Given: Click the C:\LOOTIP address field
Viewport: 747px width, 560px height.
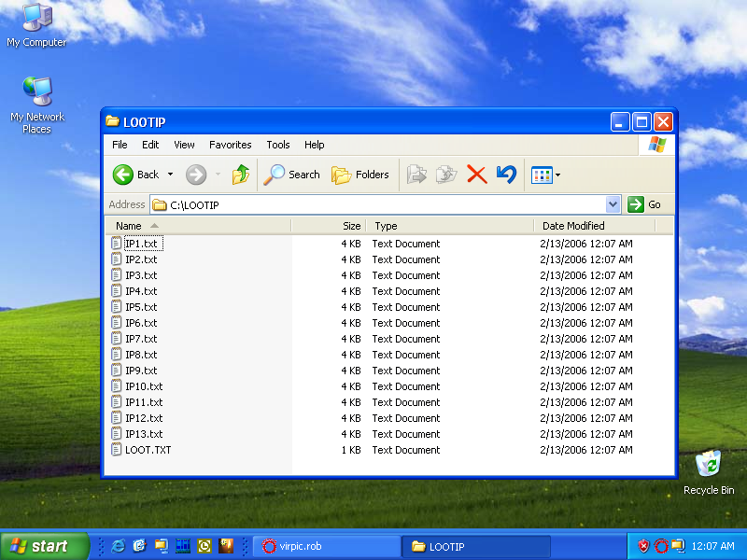Looking at the screenshot, I should click(x=378, y=204).
